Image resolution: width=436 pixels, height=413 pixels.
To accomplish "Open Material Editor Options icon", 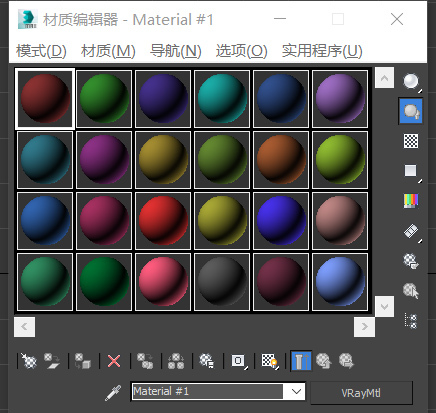I will point(411,261).
